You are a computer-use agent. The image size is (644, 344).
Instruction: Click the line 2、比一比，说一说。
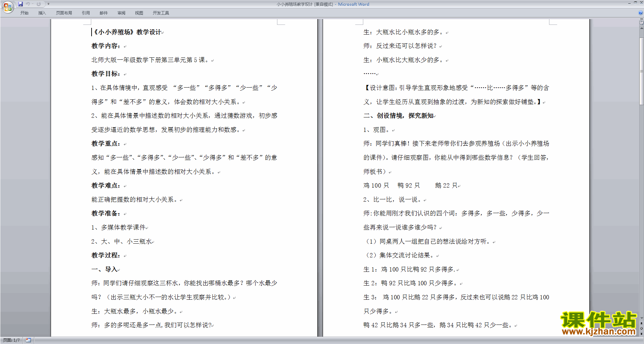(392, 200)
